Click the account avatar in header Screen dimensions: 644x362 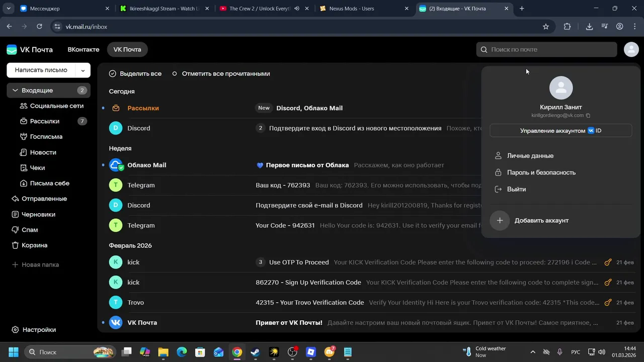click(x=631, y=49)
